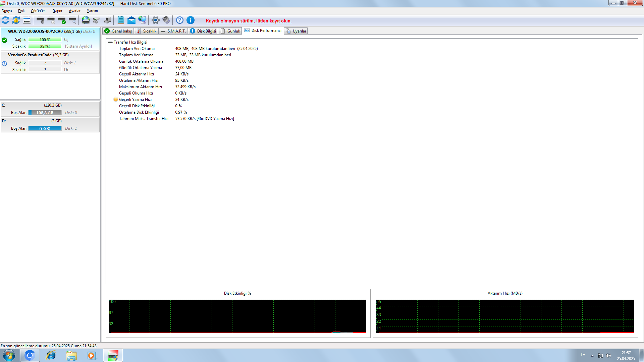
Task: Select the VendorCo ProductCode disk entry
Action: click(38, 55)
